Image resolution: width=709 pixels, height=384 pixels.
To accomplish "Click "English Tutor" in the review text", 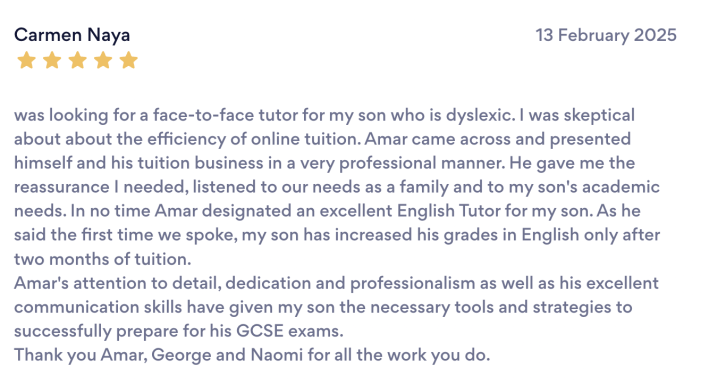I will [449, 211].
